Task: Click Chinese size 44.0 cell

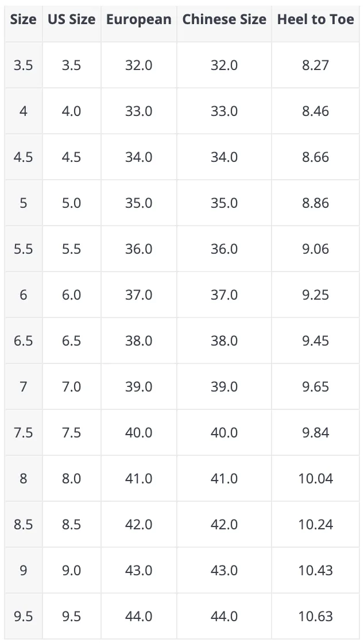Action: [224, 617]
